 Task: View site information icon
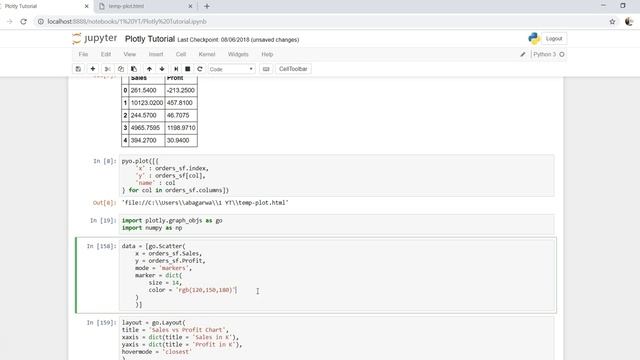(40, 22)
